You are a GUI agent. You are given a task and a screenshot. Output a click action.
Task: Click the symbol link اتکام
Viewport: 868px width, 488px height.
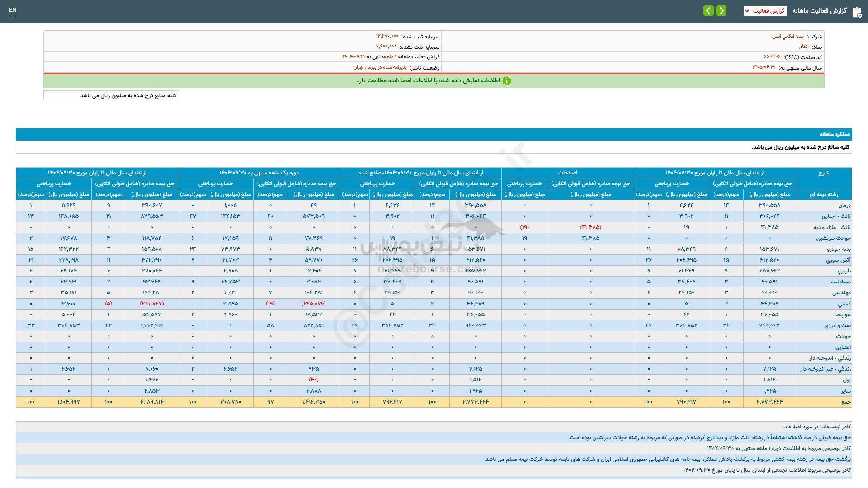pos(804,47)
